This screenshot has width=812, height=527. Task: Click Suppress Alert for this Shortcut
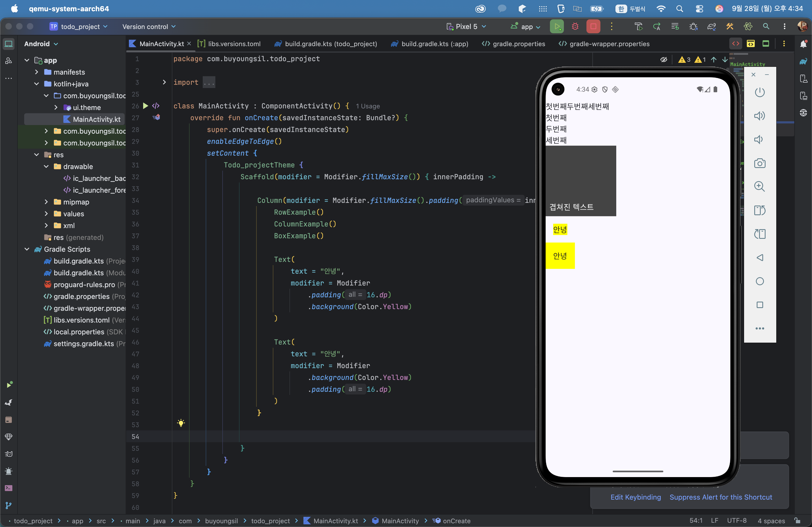[720, 497]
